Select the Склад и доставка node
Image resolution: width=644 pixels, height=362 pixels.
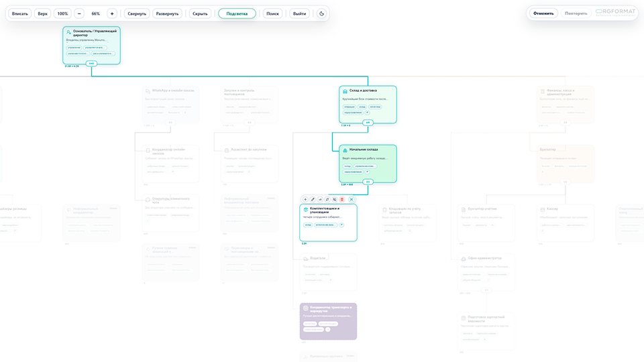coord(368,105)
